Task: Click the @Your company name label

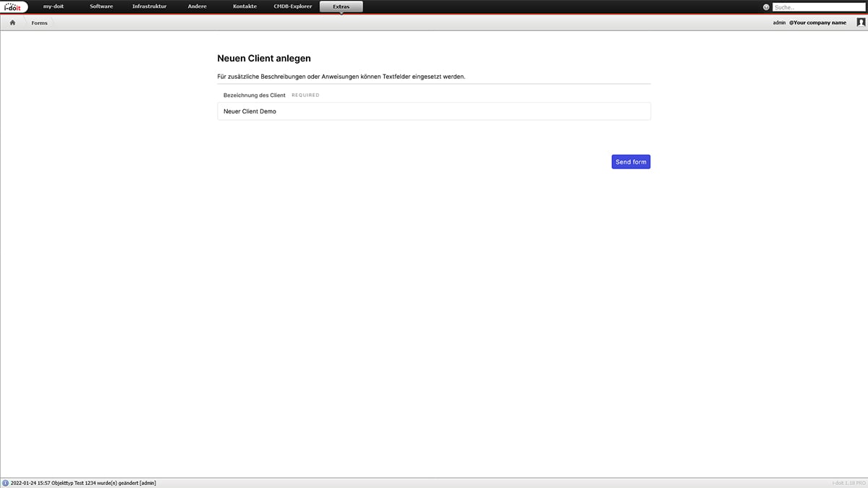Action: [817, 23]
